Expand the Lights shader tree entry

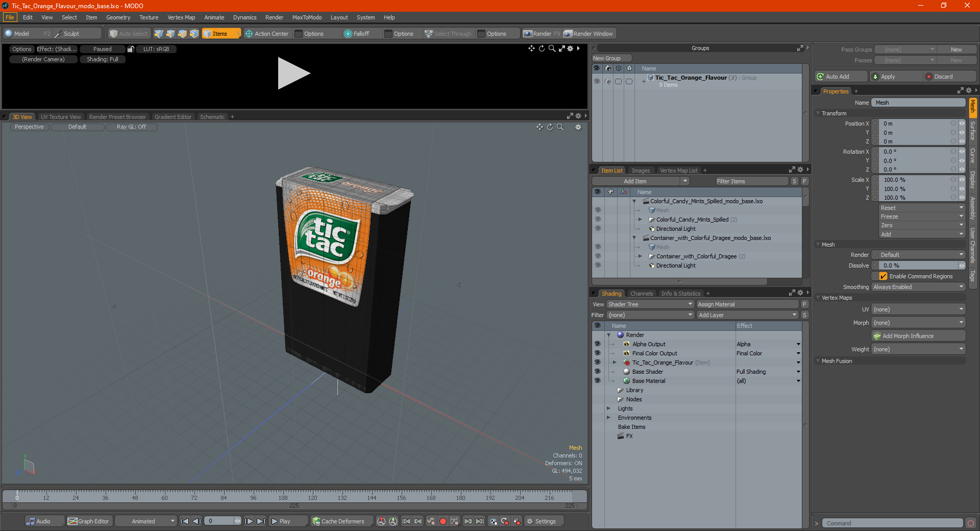pos(608,408)
